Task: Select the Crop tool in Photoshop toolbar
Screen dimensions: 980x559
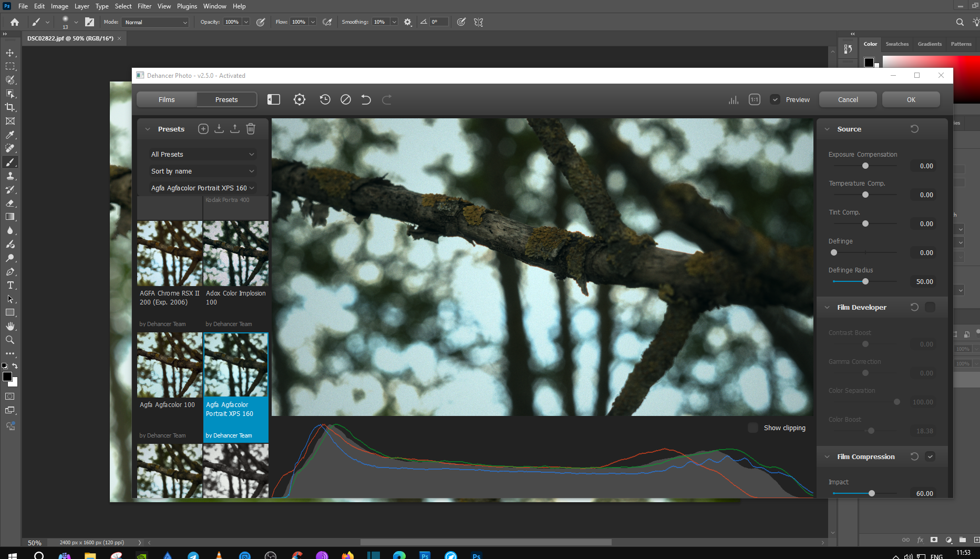Action: coord(10,107)
